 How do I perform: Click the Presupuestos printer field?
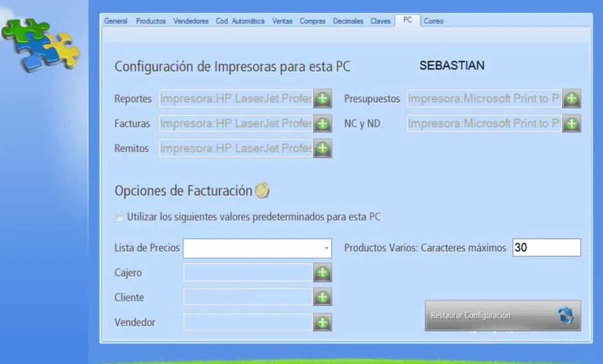tap(484, 99)
